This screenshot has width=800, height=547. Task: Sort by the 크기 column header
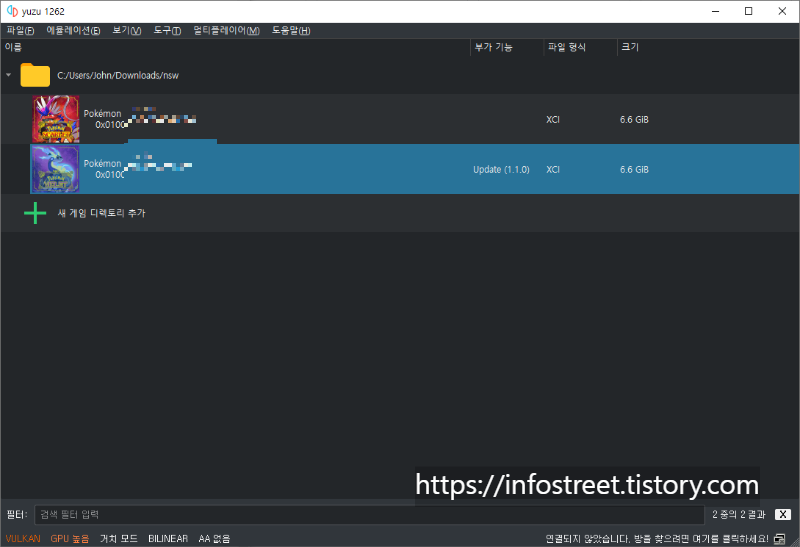coord(630,47)
